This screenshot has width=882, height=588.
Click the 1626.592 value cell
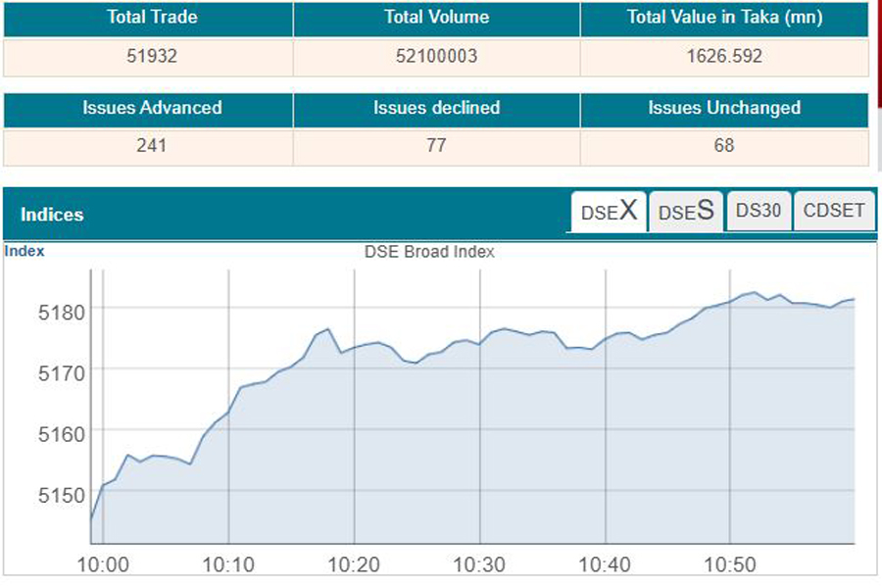(x=724, y=56)
